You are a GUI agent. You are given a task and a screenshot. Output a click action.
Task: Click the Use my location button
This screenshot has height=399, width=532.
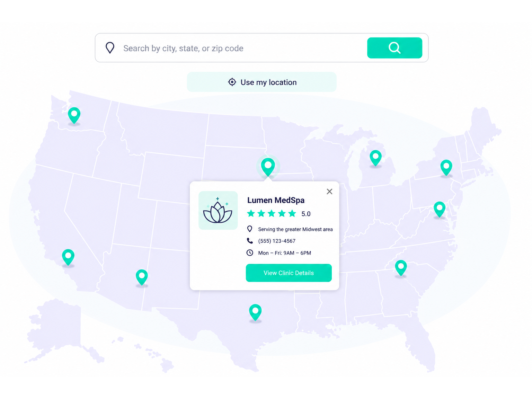pyautogui.click(x=261, y=82)
